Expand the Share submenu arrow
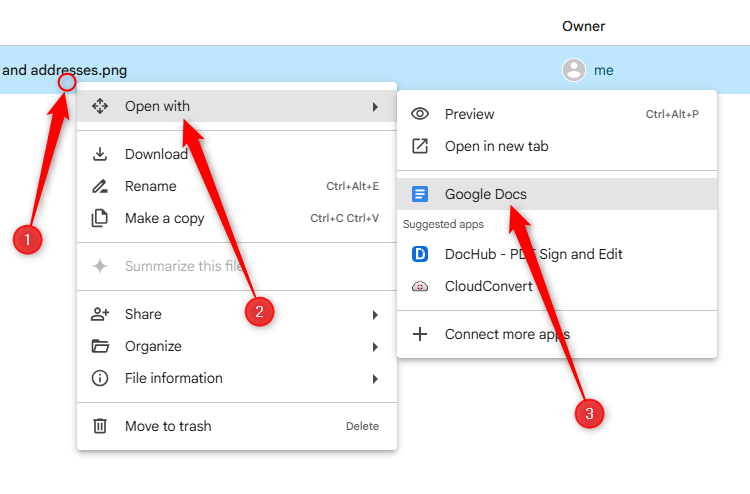The image size is (750, 494). [375, 314]
